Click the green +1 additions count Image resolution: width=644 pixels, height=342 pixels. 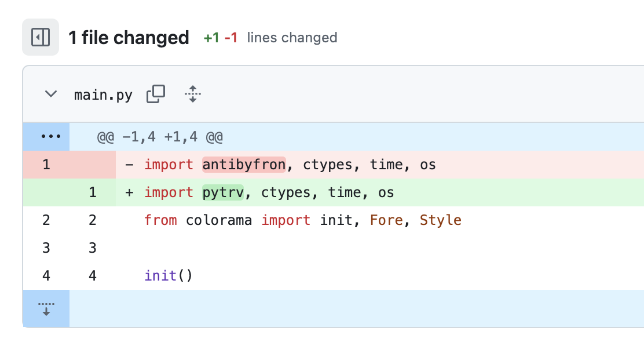click(x=211, y=38)
